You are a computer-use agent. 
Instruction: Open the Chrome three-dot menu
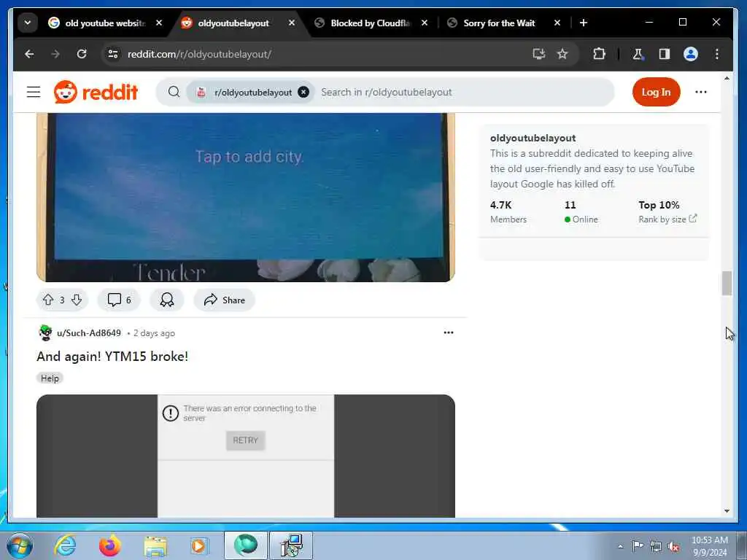click(x=717, y=54)
